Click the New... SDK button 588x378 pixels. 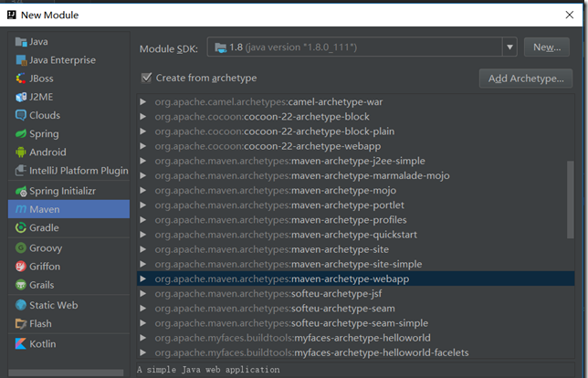click(x=547, y=47)
